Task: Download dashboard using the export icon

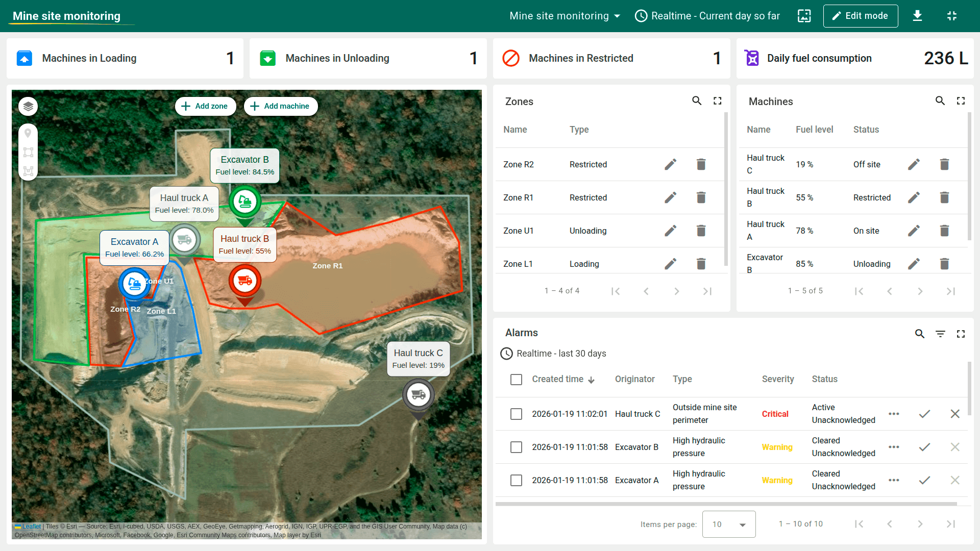Action: 917,16
